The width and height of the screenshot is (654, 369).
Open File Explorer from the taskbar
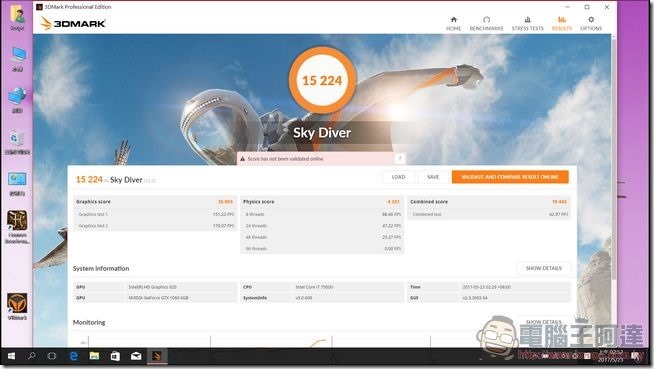point(94,356)
